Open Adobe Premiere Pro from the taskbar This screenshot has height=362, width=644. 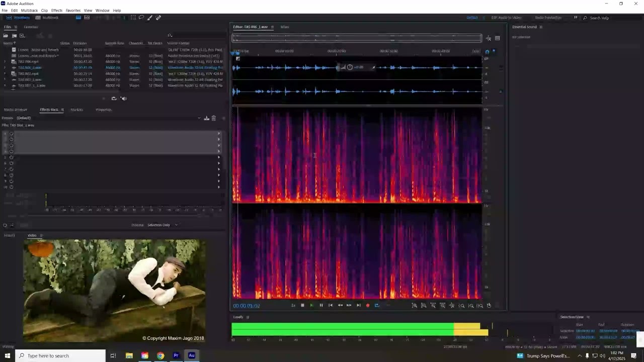click(176, 355)
